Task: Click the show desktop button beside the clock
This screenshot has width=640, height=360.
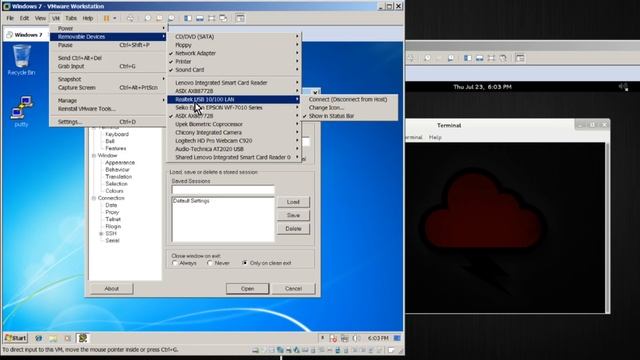Action: point(397,338)
